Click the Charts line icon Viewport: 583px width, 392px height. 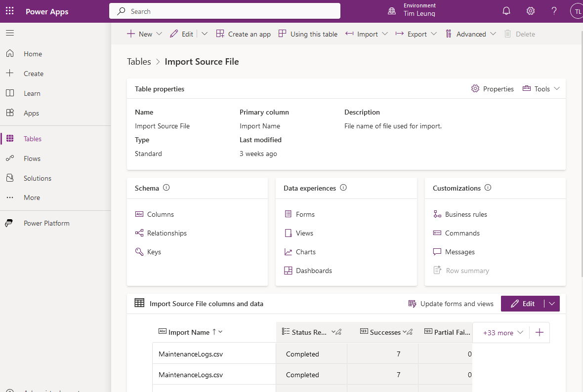point(288,252)
